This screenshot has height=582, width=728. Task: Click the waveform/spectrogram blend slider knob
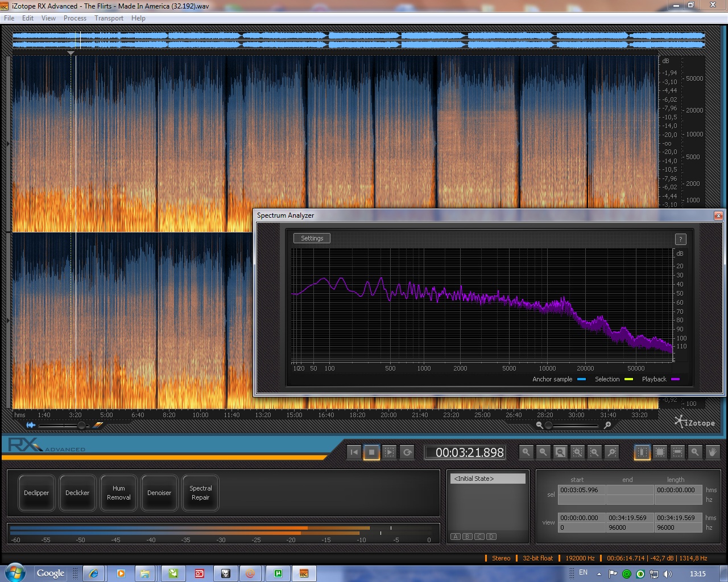(81, 425)
